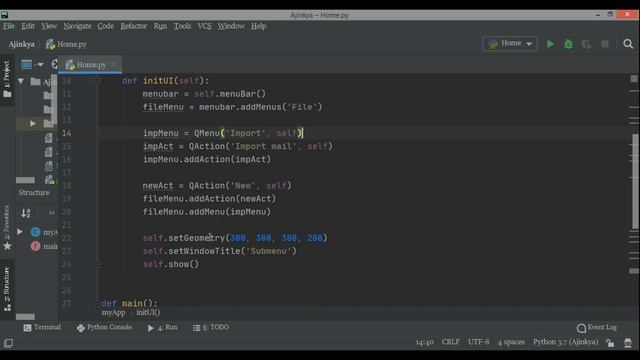Image resolution: width=640 pixels, height=360 pixels.
Task: Show more Structure toolbar options chevron
Action: 51,213
